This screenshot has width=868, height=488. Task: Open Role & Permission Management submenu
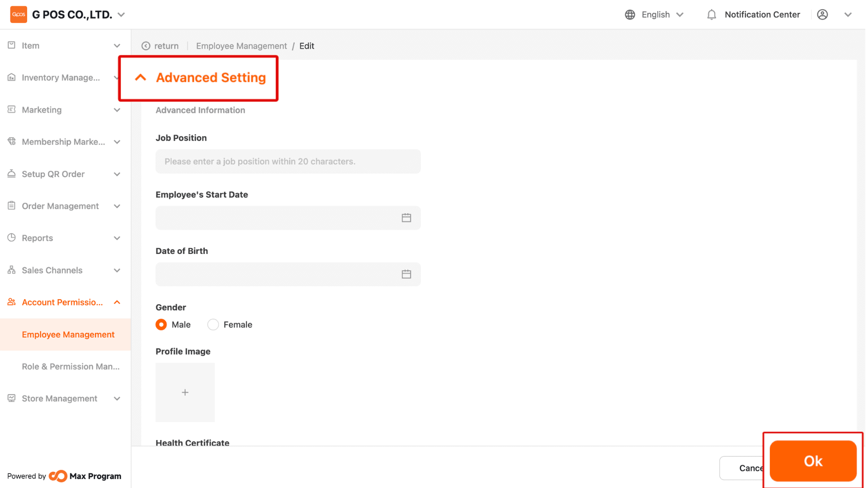coord(71,367)
